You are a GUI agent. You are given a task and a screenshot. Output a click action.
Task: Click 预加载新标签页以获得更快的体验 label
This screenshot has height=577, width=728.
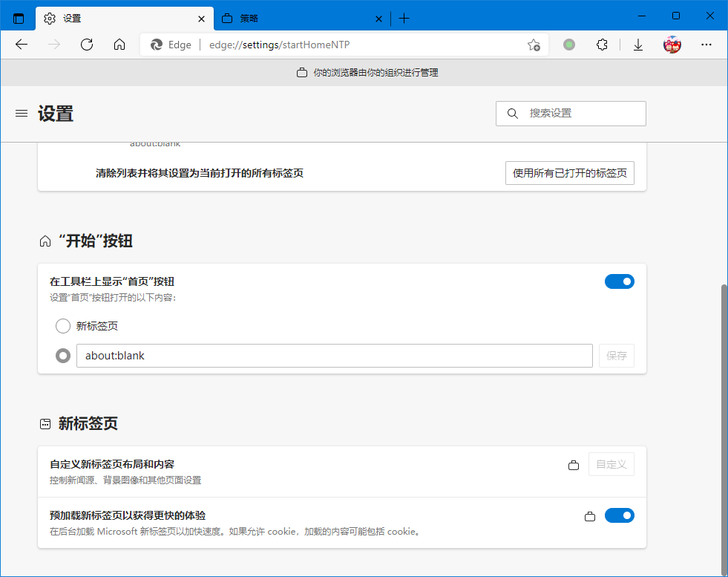click(x=128, y=515)
